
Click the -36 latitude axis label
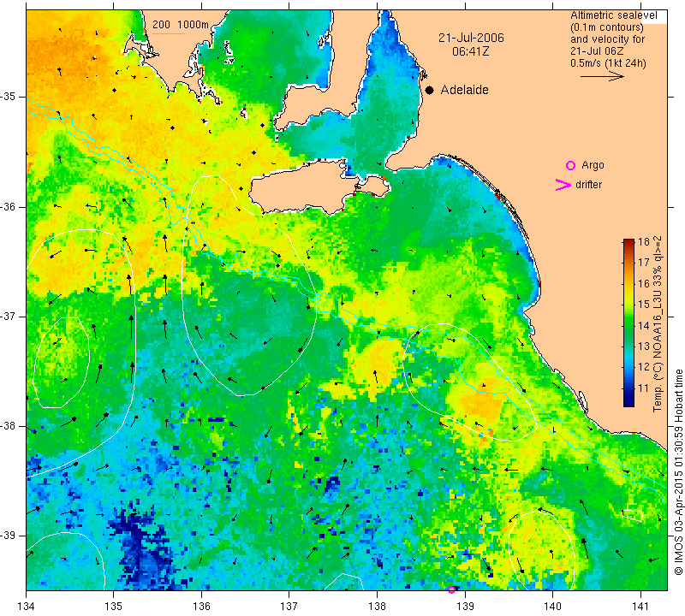tap(9, 206)
